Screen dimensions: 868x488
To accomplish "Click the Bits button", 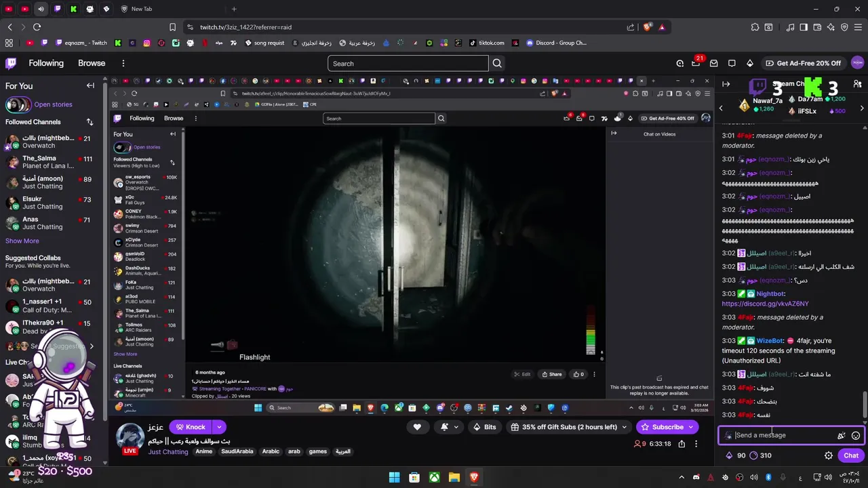I will 484,427.
